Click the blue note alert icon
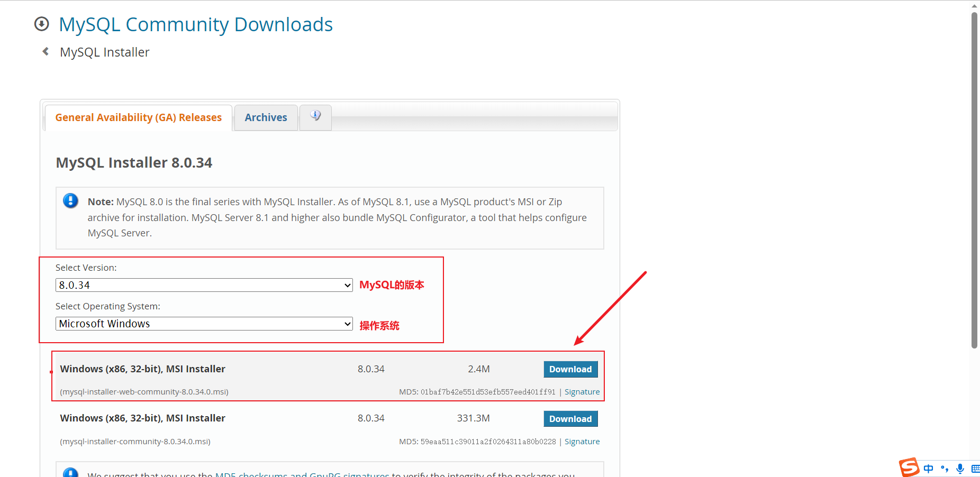Image resolution: width=980 pixels, height=477 pixels. click(70, 201)
